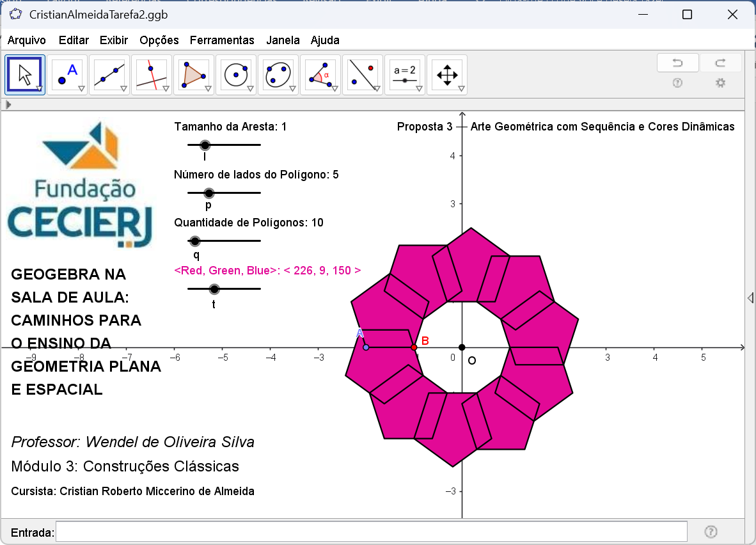Open the Arquivo menu

point(27,40)
